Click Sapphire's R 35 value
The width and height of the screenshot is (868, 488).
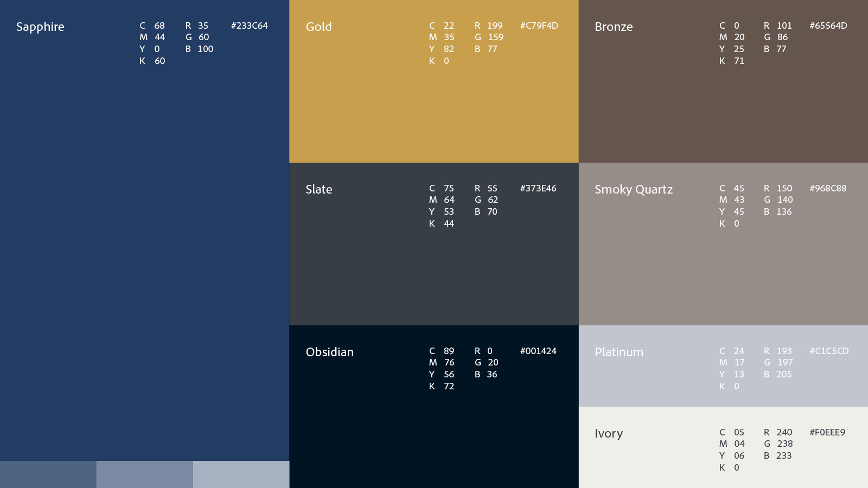point(197,25)
